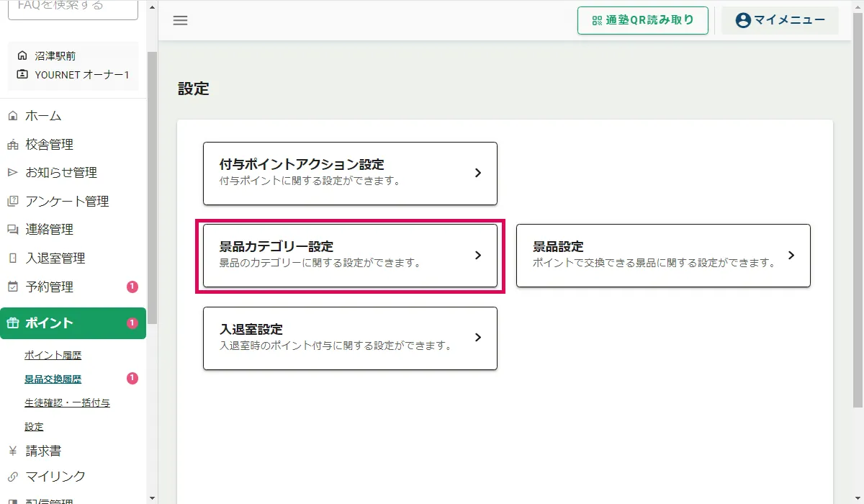The image size is (864, 504).
Task: Click the calendar icon beside 予約管理
Action: [x=12, y=287]
